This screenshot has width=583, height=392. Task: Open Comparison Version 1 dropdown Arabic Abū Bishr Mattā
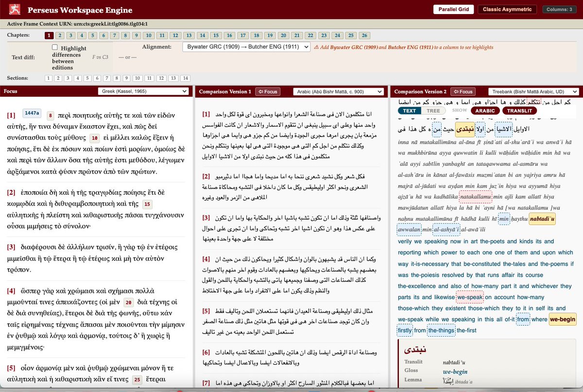(x=339, y=91)
